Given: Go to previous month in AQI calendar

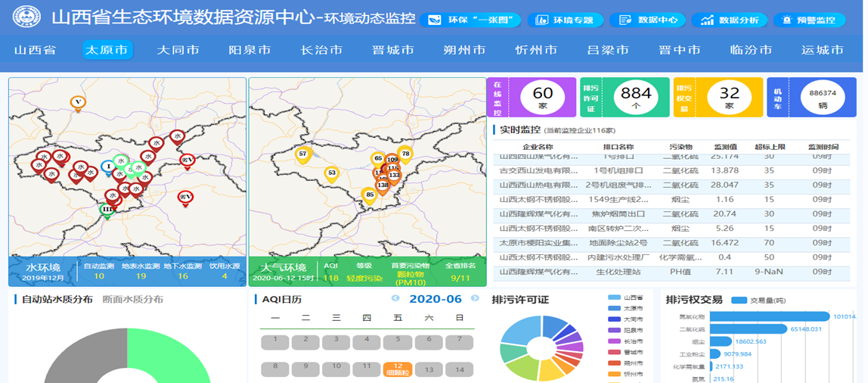Looking at the screenshot, I should (395, 299).
